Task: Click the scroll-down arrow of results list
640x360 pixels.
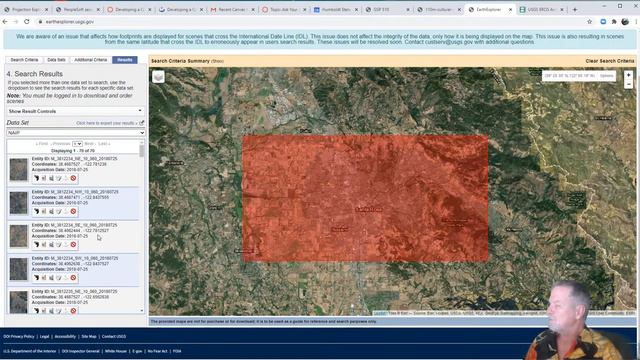Action: pyautogui.click(x=142, y=311)
